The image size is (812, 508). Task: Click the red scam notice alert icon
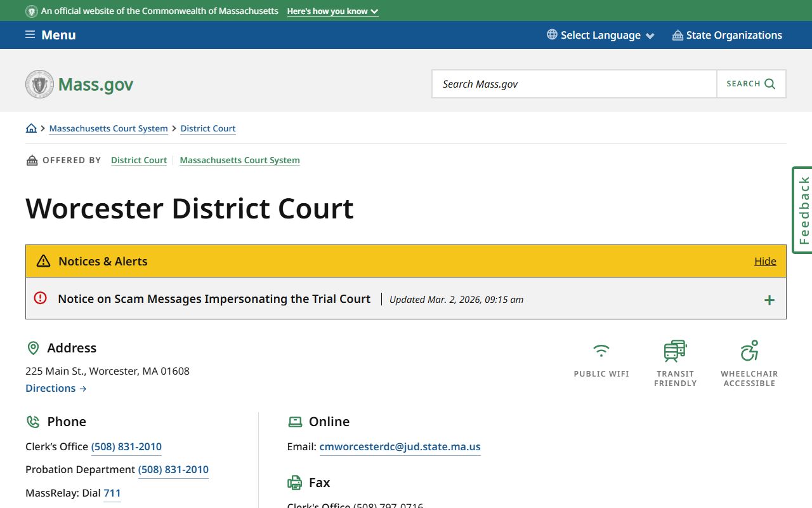tap(41, 298)
